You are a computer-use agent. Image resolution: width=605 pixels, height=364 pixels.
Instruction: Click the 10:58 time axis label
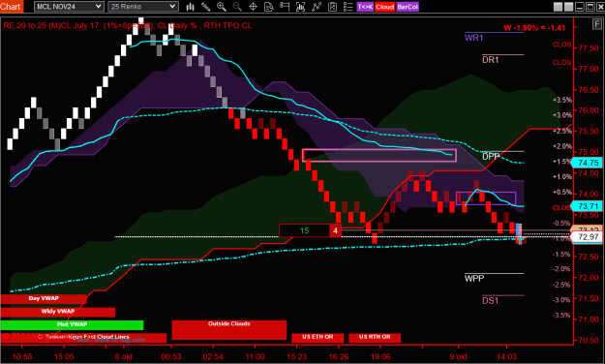(22, 356)
